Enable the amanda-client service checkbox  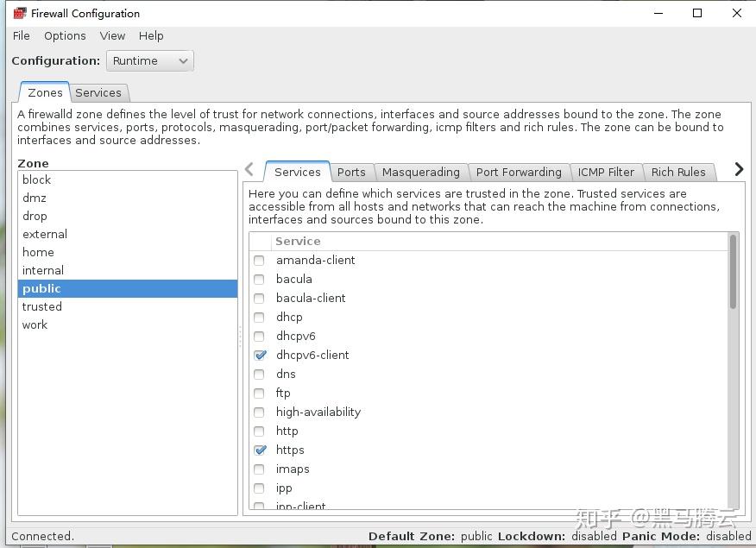tap(260, 261)
